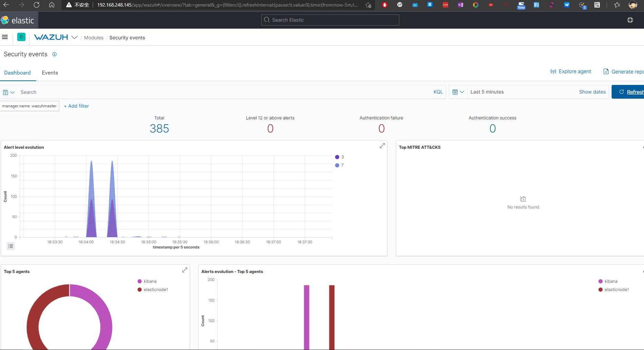Image resolution: width=644 pixels, height=350 pixels.
Task: Expand the WAZUH menu dropdown
Action: pos(74,37)
